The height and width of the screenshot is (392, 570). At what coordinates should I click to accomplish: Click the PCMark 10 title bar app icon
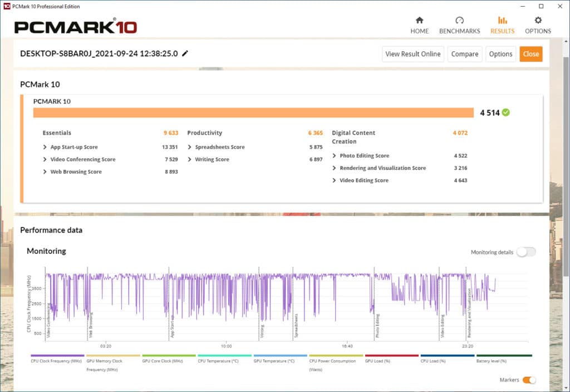pos(7,6)
